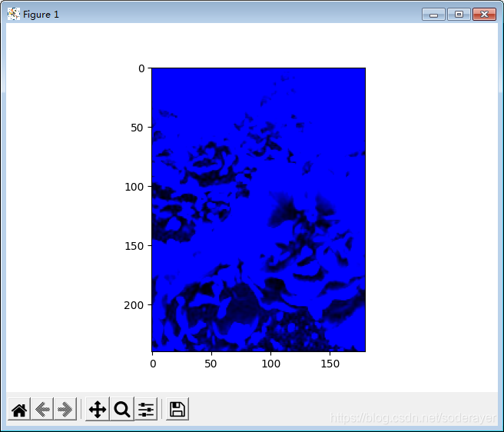Click the Home reset view icon
The height and width of the screenshot is (432, 504).
(19, 409)
